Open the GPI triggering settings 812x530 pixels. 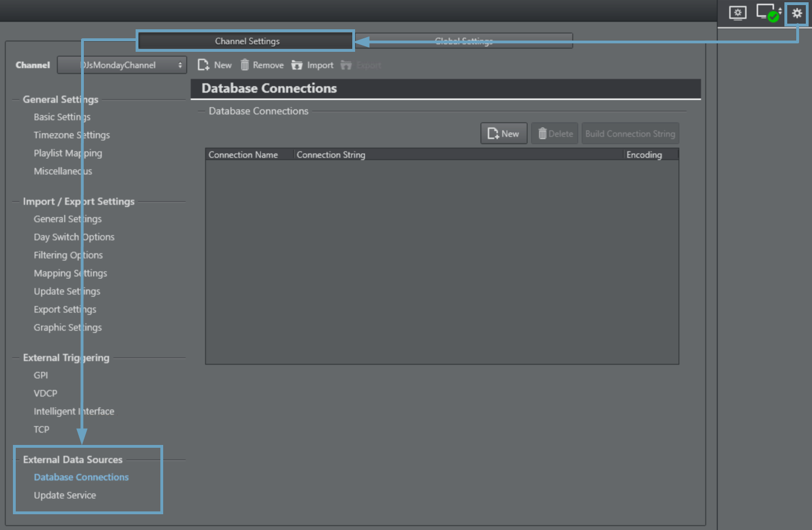pyautogui.click(x=41, y=375)
